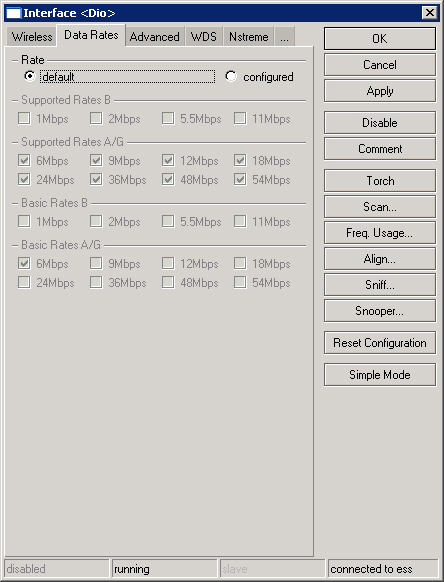
Task: Apply the interface settings
Action: pyautogui.click(x=380, y=91)
